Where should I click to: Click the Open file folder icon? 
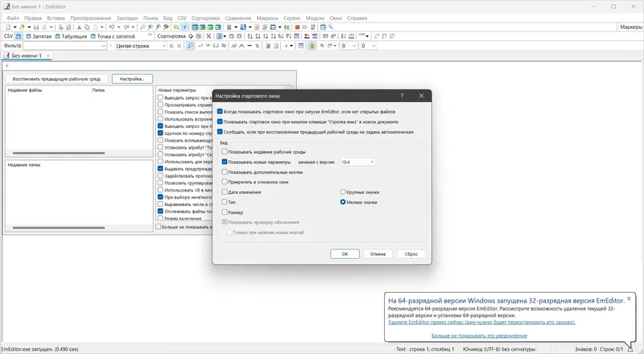click(x=22, y=27)
